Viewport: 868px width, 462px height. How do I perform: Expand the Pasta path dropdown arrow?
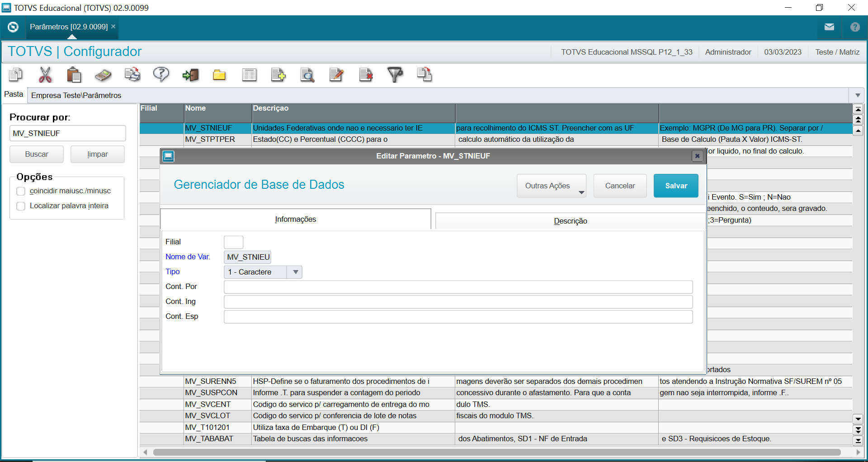(858, 95)
